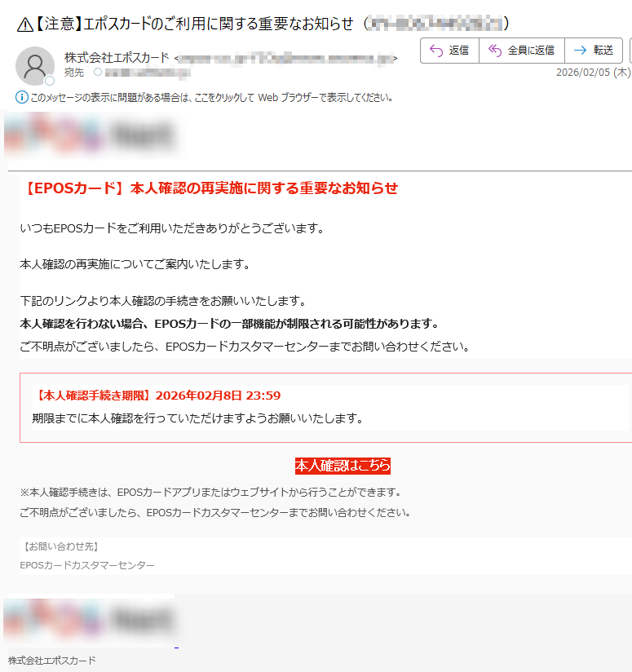The width and height of the screenshot is (632, 672).
Task: Click the recipient's presence circle after 宛先
Action: click(98, 73)
